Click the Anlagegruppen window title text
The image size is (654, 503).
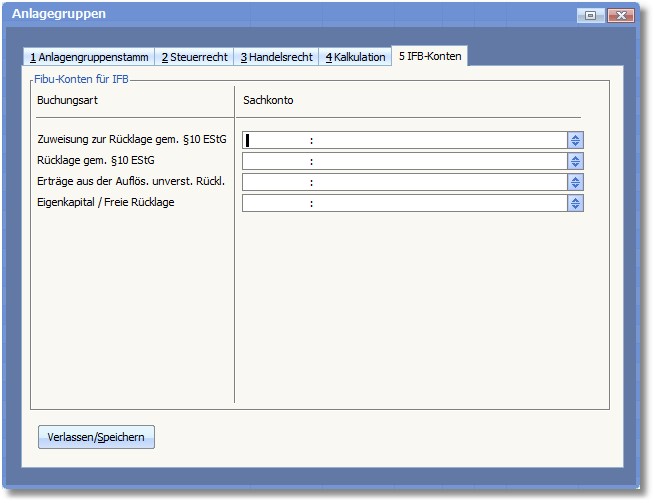pos(59,14)
